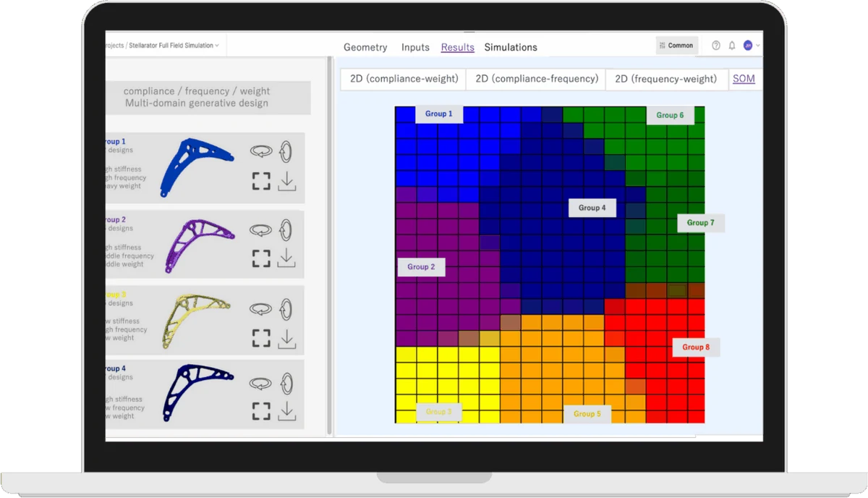Rotate the Group 4 design vertically
The width and height of the screenshot is (868, 498).
click(287, 383)
